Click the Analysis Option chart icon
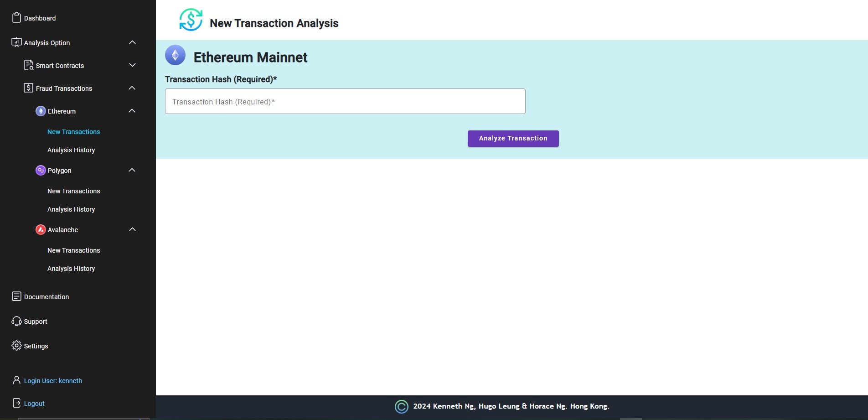This screenshot has height=420, width=868. [16, 42]
